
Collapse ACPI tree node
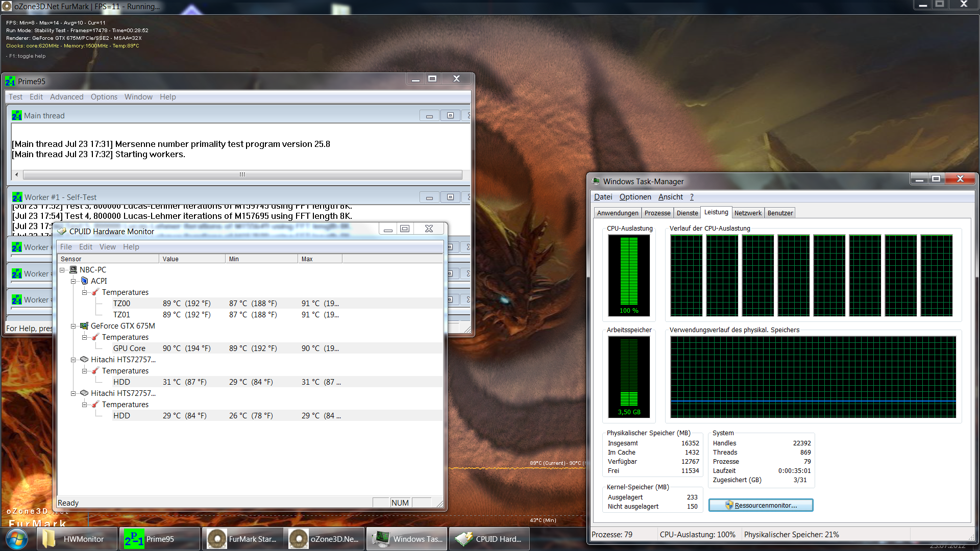[73, 281]
